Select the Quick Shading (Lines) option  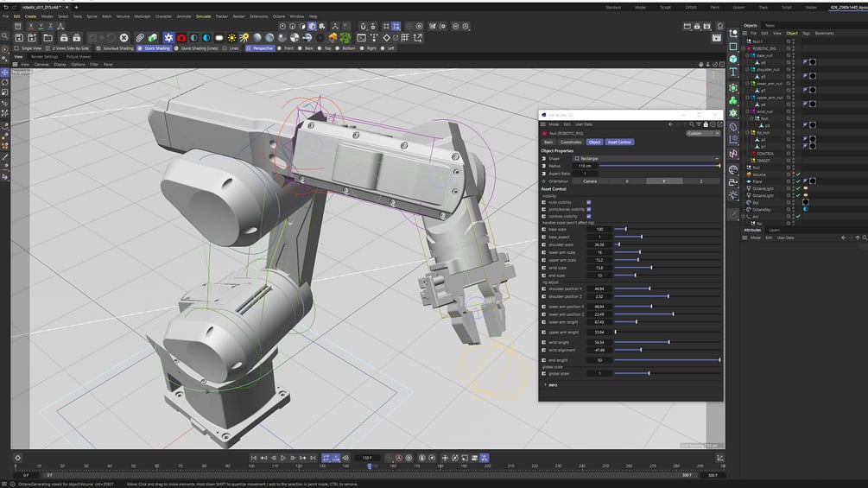(x=197, y=48)
